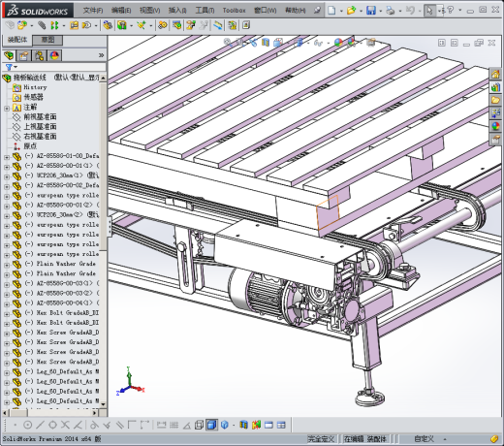Open the 自定义 status bar dropdown
The width and height of the screenshot is (504, 446).
pyautogui.click(x=445, y=439)
